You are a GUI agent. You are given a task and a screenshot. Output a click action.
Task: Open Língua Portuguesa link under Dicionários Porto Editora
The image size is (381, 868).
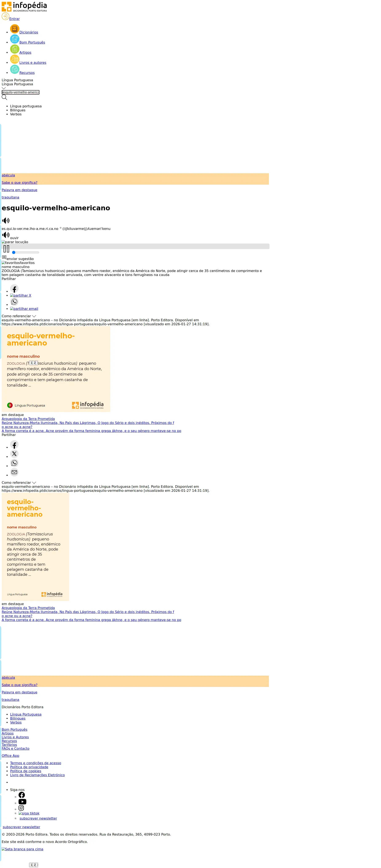26,714
